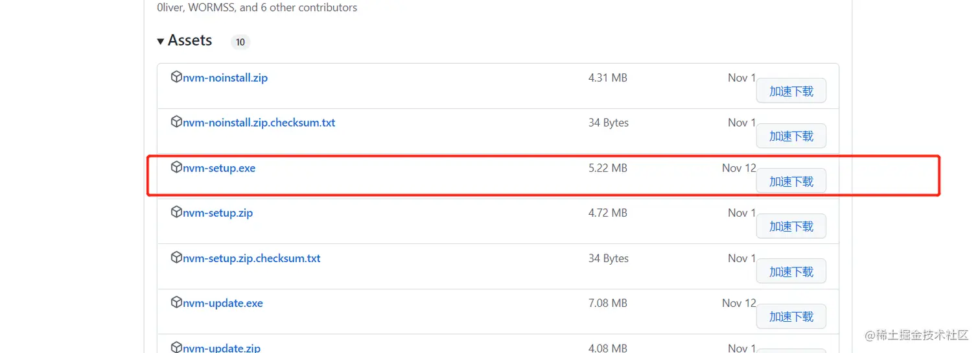Download nvm-setup.exe installer link

point(219,168)
